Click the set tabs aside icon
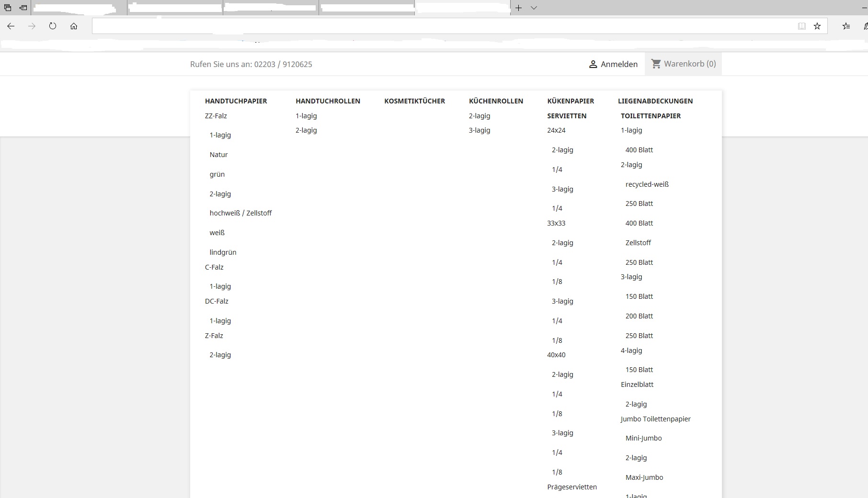This screenshot has width=868, height=498. tap(23, 8)
